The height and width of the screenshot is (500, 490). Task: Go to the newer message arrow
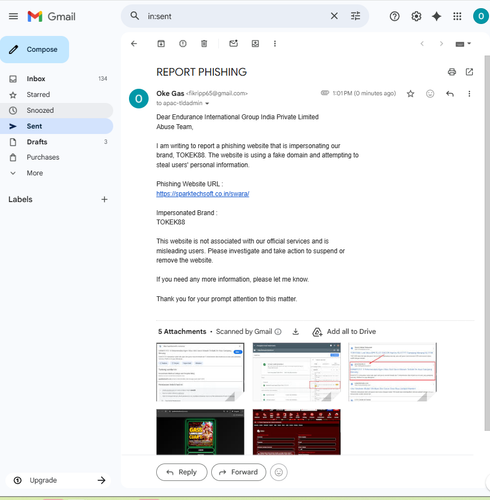pos(422,44)
